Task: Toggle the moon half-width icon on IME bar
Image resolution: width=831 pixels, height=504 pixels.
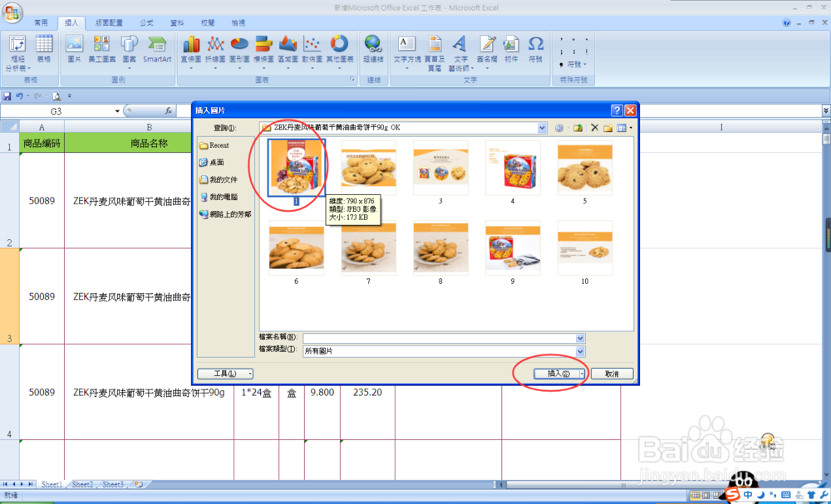Action: 761,495
